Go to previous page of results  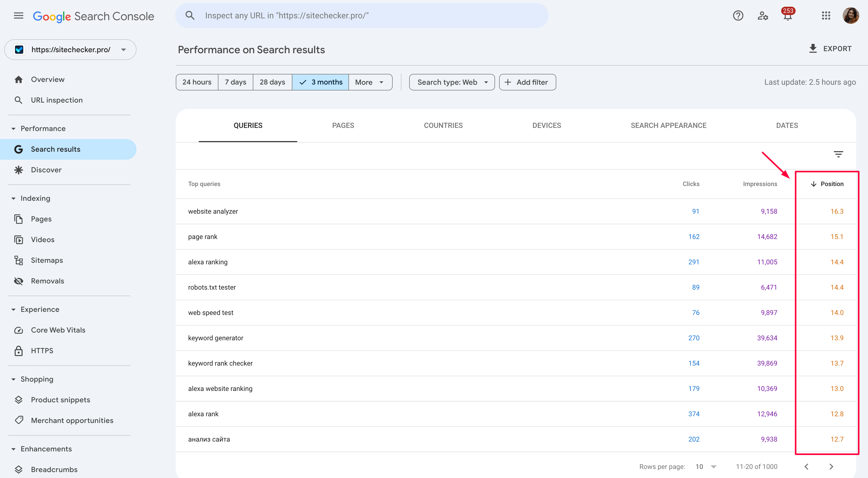806,467
